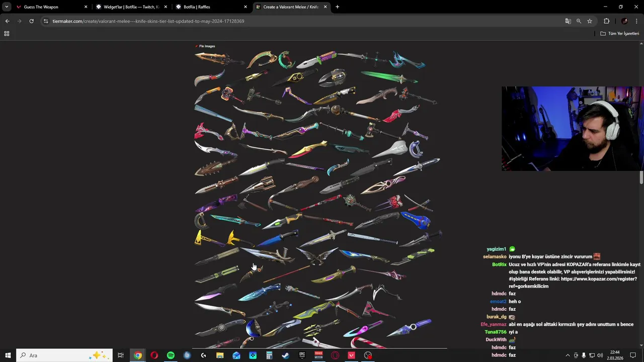Viewport: 644px width, 362px height.
Task: Open volume control in system tray
Action: tap(600, 355)
